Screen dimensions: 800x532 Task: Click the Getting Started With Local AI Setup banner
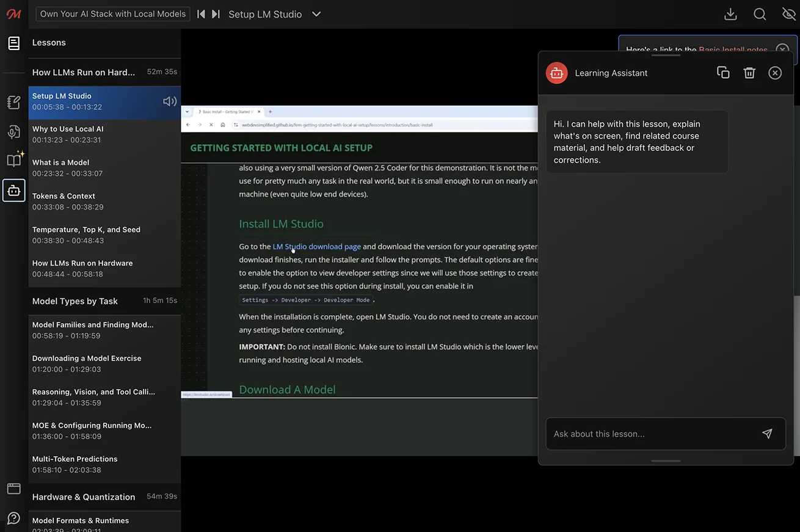pyautogui.click(x=282, y=148)
